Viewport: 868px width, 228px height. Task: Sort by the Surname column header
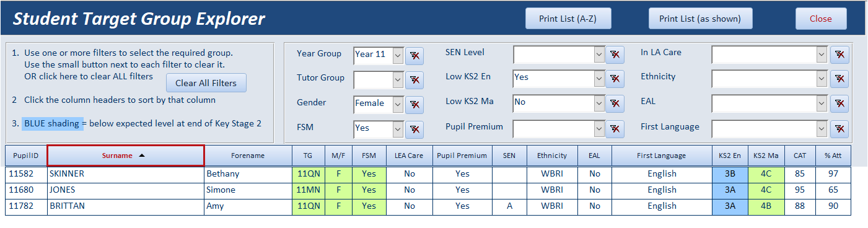[126, 156]
